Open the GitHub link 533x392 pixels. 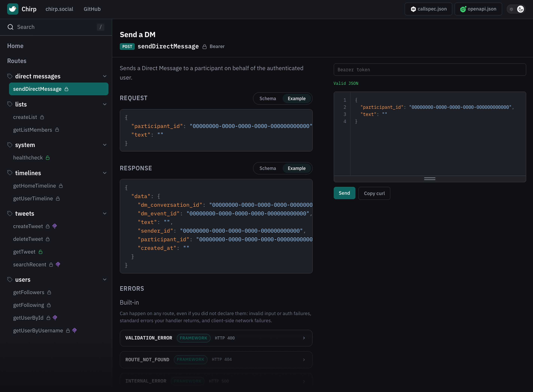tap(92, 9)
